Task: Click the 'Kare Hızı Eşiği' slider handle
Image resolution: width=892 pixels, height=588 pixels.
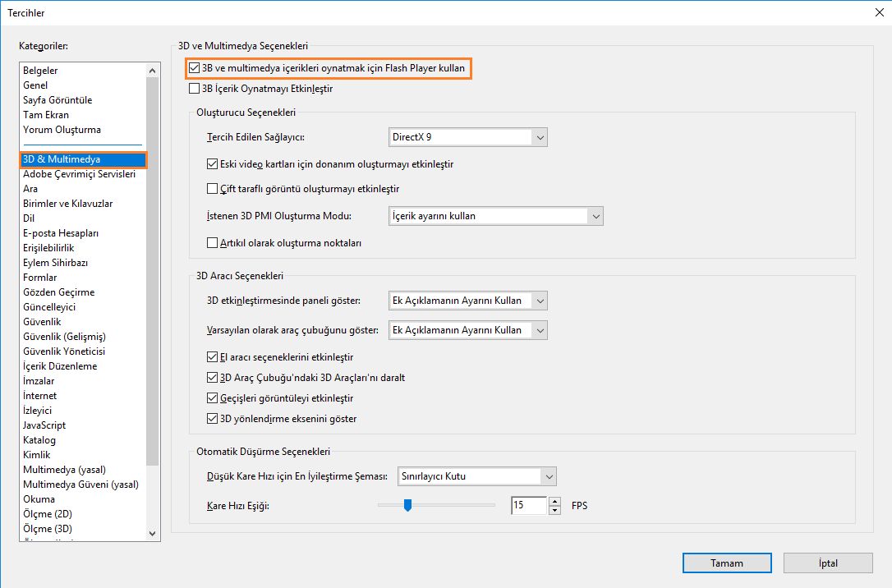Action: click(x=408, y=505)
